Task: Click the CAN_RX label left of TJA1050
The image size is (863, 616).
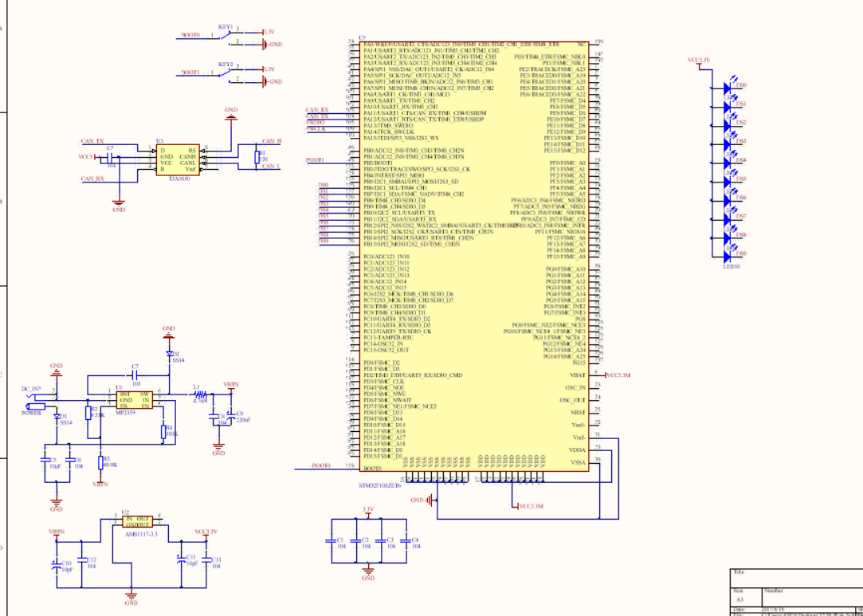Action: pyautogui.click(x=92, y=179)
